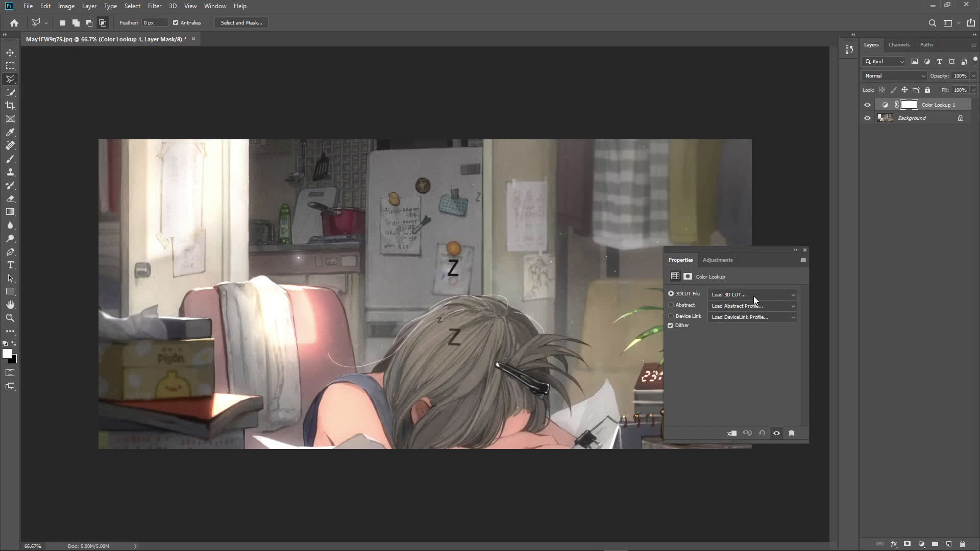The image size is (980, 551).
Task: Delete the adjustment layer via trash icon in Properties
Action: point(791,433)
